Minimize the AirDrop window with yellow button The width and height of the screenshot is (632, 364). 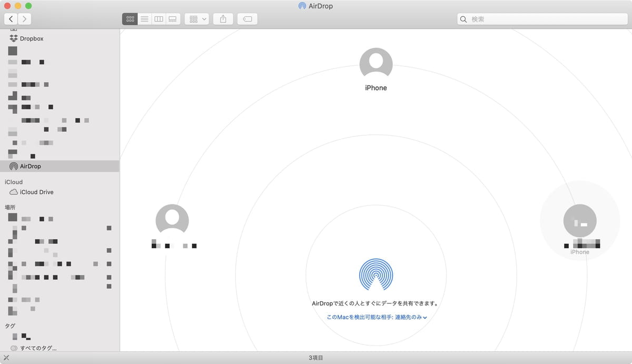[x=18, y=6]
